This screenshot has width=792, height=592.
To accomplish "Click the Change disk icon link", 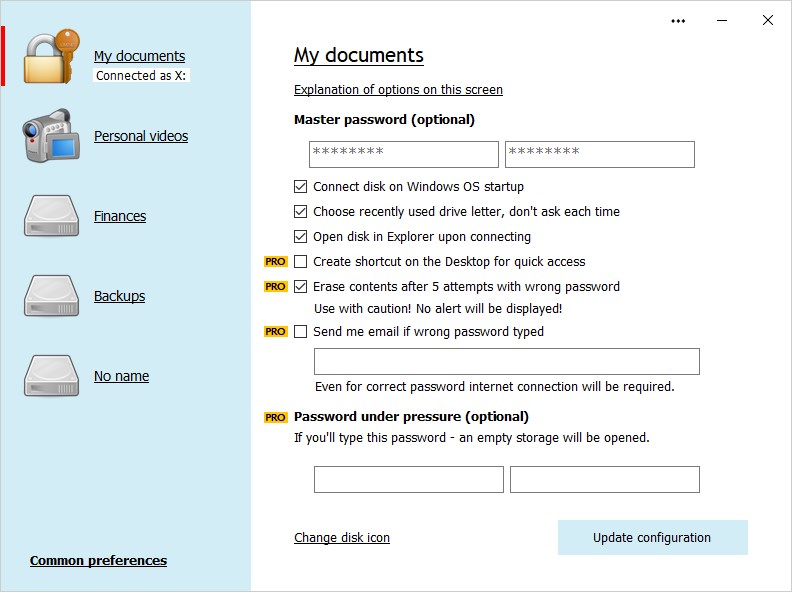I will [x=342, y=538].
